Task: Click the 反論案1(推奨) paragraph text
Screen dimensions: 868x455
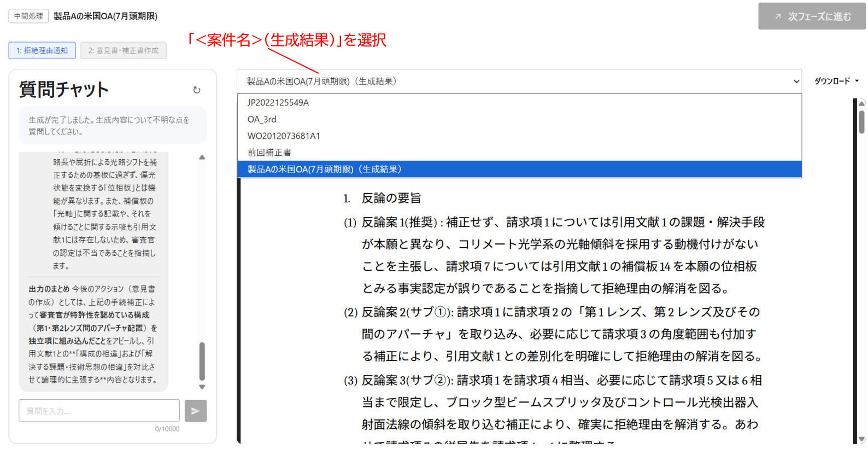Action: coord(554,255)
